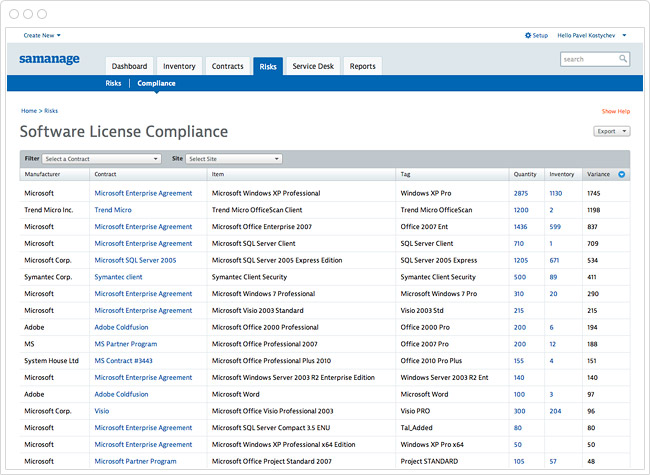Click quantity 300 for Visio PRO

coord(519,411)
